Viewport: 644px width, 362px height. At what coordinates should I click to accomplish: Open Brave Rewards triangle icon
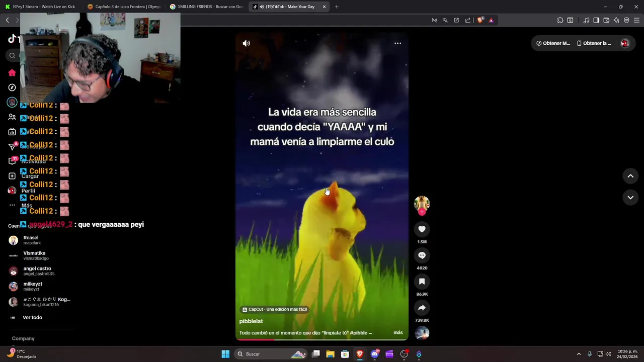pyautogui.click(x=491, y=20)
